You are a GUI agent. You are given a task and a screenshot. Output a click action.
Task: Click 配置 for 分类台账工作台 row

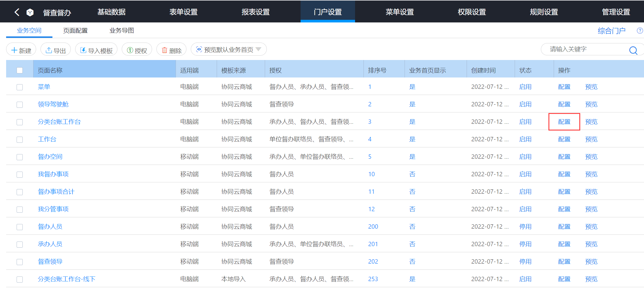564,122
